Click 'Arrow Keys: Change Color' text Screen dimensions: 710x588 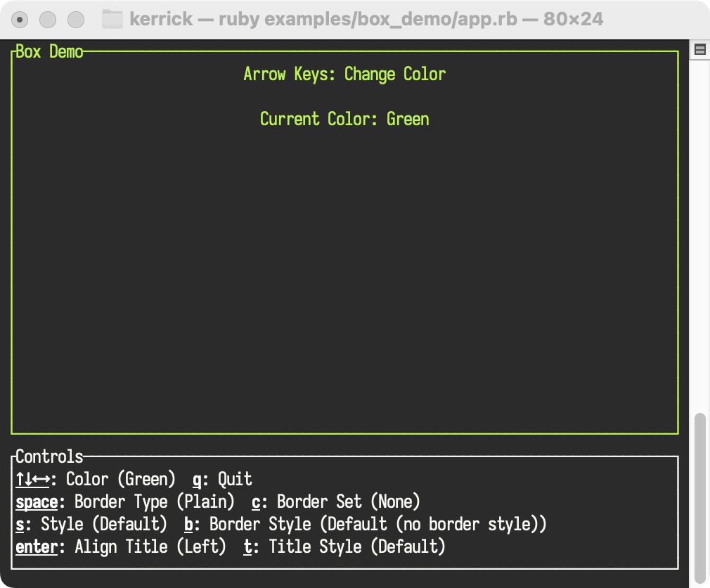tap(344, 75)
